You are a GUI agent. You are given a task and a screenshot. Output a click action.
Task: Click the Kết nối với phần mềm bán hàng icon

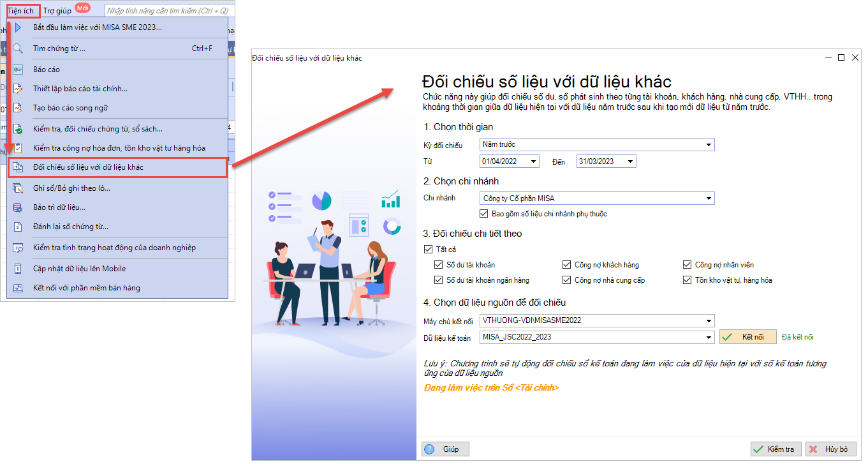coord(18,288)
